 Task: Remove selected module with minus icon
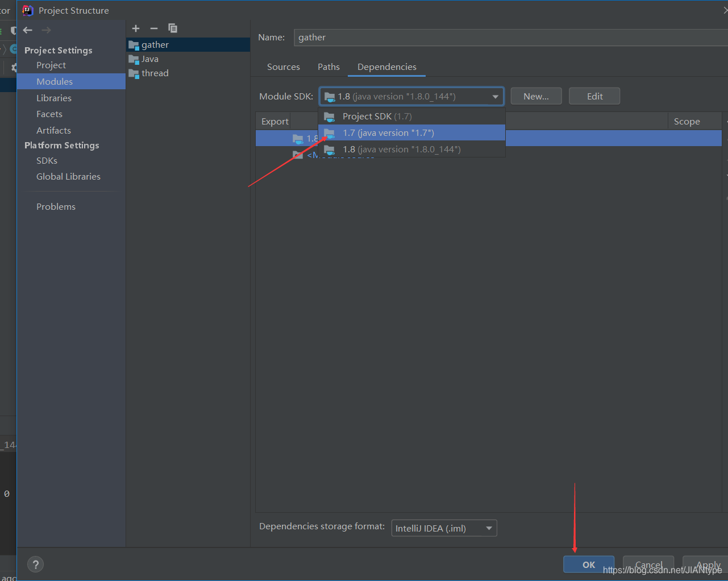[x=154, y=28]
